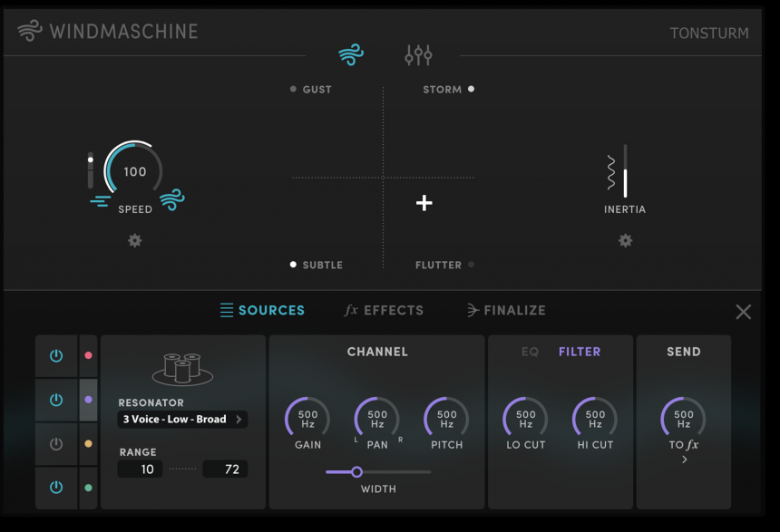Screen dimensions: 780x532
Task: Select the Subtle corner dot
Action: [x=293, y=265]
